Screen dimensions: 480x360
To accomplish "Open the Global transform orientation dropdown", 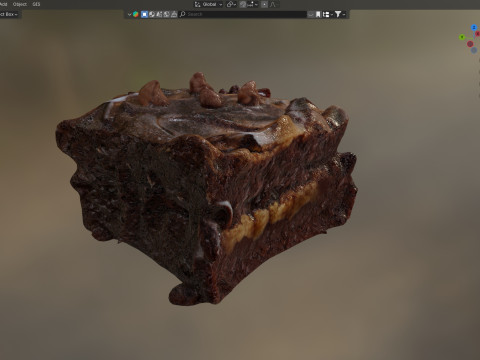I will click(x=209, y=4).
